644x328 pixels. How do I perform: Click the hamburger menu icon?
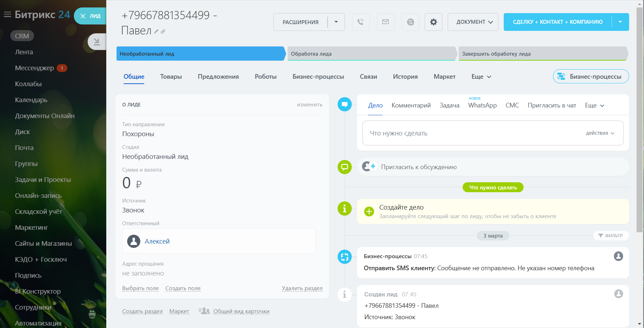[x=7, y=15]
